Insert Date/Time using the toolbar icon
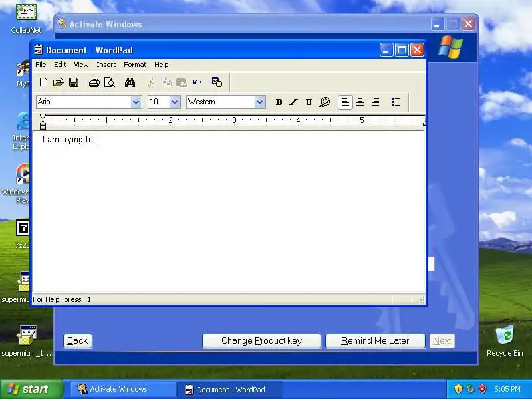Viewport: 532px width, 399px height. (217, 82)
